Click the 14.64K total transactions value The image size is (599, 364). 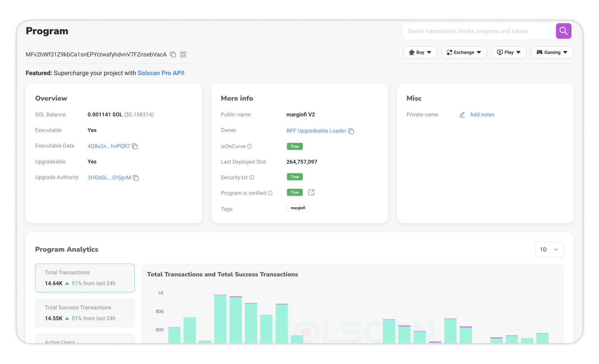pyautogui.click(x=54, y=283)
